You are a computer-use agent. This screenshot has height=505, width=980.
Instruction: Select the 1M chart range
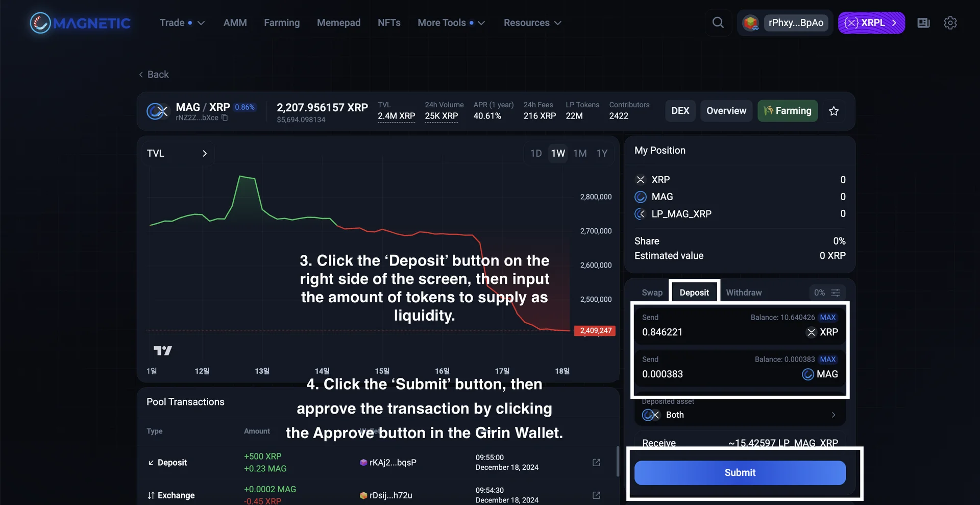(580, 153)
